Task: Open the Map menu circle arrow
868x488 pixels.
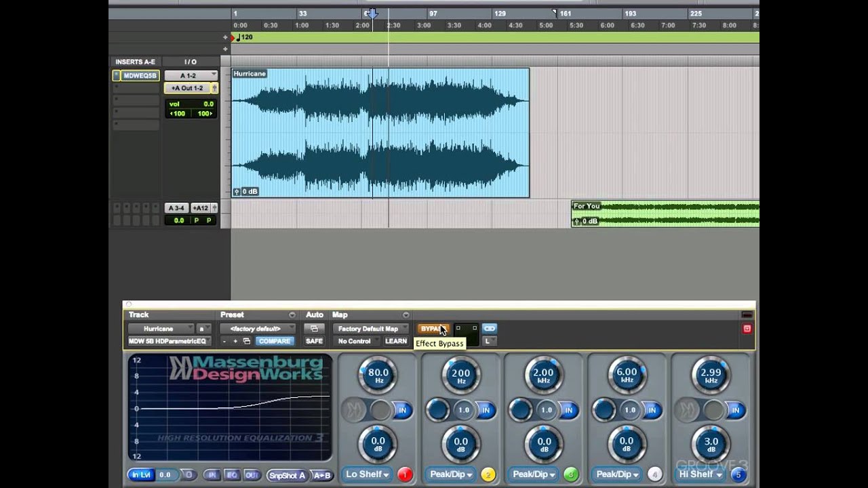Action: (x=406, y=314)
